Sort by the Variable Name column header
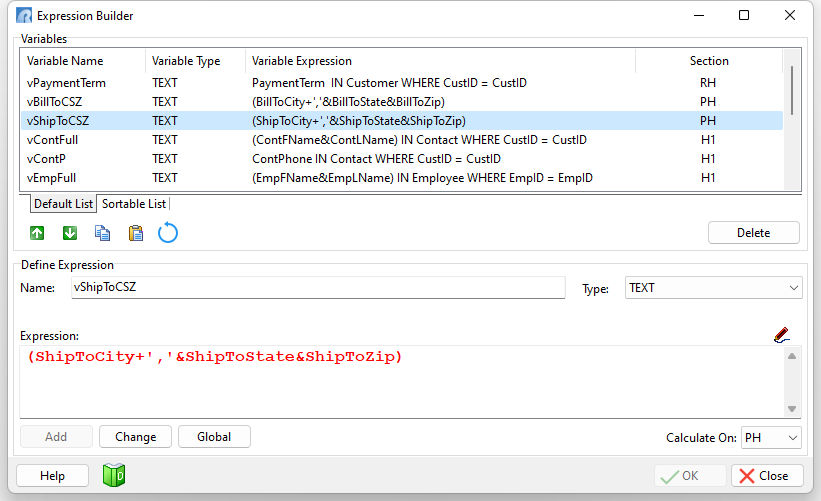 [x=83, y=61]
